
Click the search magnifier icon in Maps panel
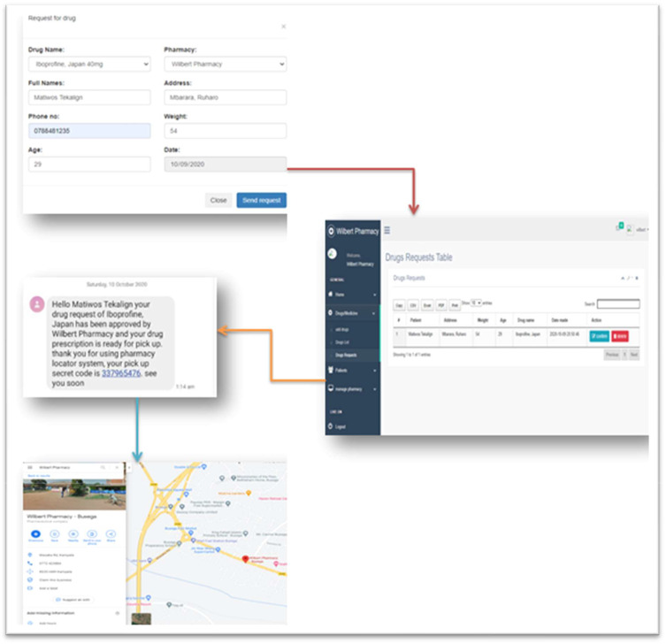point(103,467)
